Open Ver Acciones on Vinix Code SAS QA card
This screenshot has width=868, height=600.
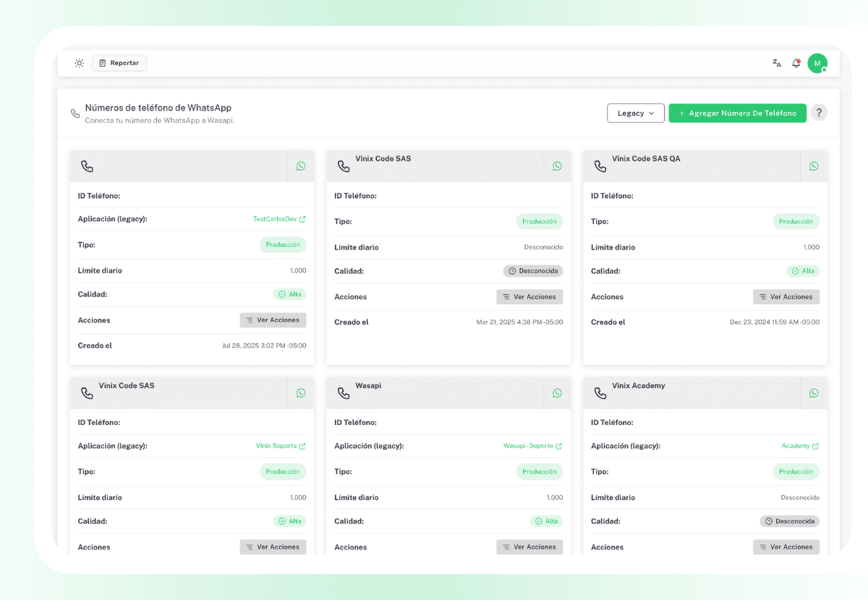[x=786, y=297]
